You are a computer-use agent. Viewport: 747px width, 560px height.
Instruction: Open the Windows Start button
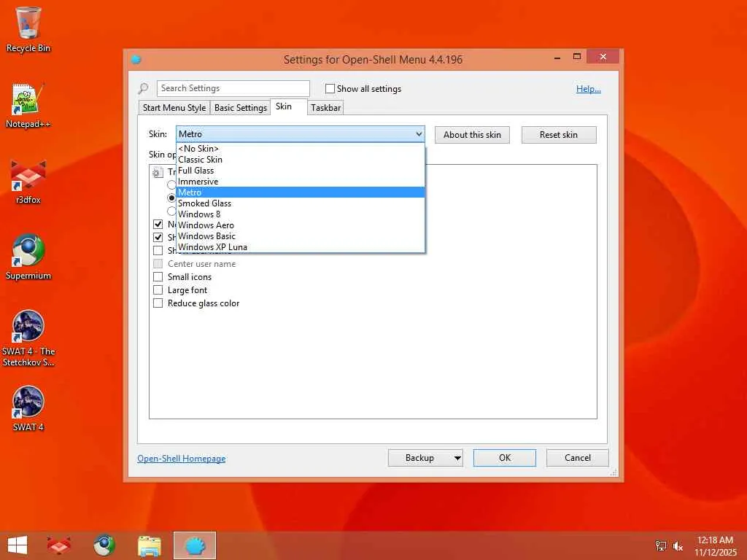coord(18,545)
